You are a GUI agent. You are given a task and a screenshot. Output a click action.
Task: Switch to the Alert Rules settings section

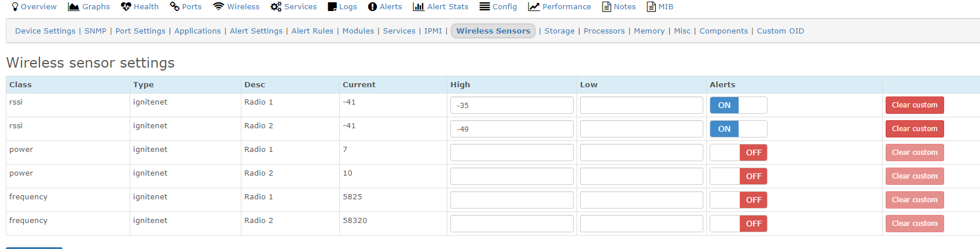[312, 31]
